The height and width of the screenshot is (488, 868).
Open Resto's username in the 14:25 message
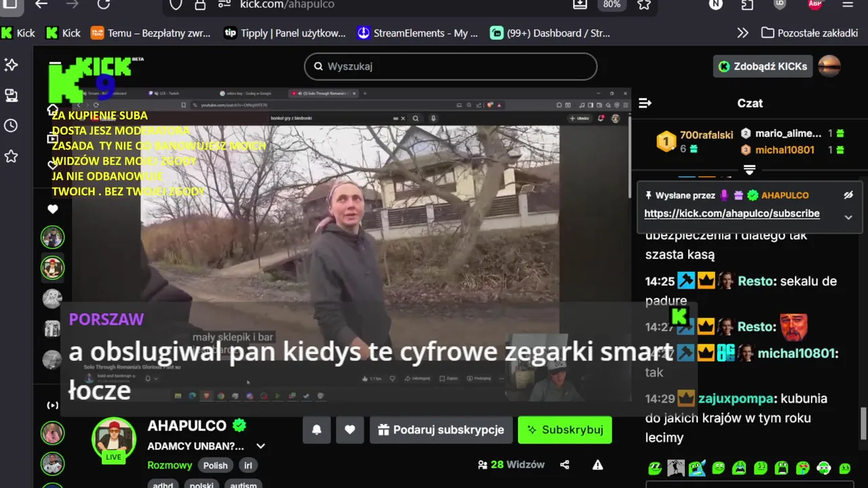coord(756,281)
